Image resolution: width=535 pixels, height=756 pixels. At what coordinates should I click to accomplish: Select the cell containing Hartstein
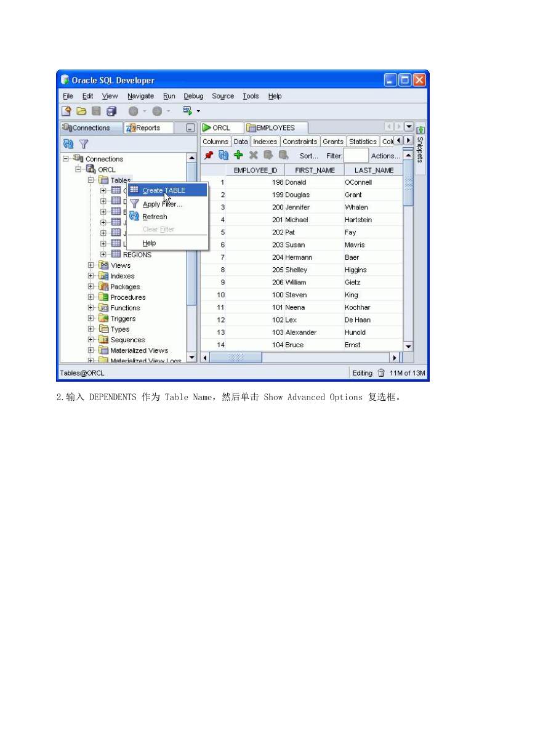(x=374, y=220)
